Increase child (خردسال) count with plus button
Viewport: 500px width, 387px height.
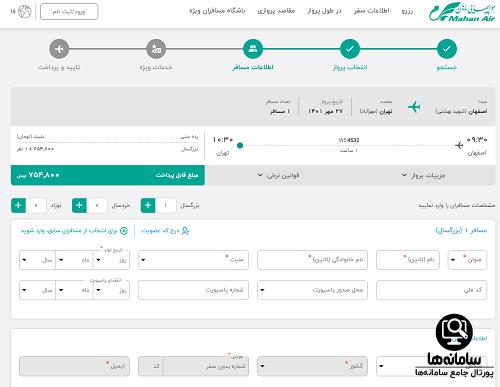[79, 205]
